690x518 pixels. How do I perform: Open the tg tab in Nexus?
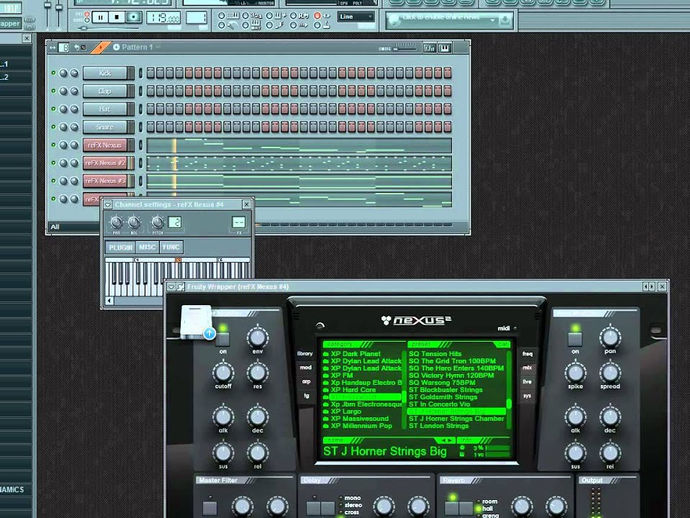[306, 396]
